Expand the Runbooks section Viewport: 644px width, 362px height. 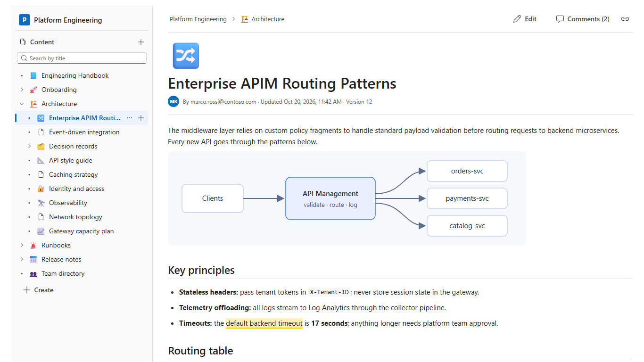click(22, 245)
